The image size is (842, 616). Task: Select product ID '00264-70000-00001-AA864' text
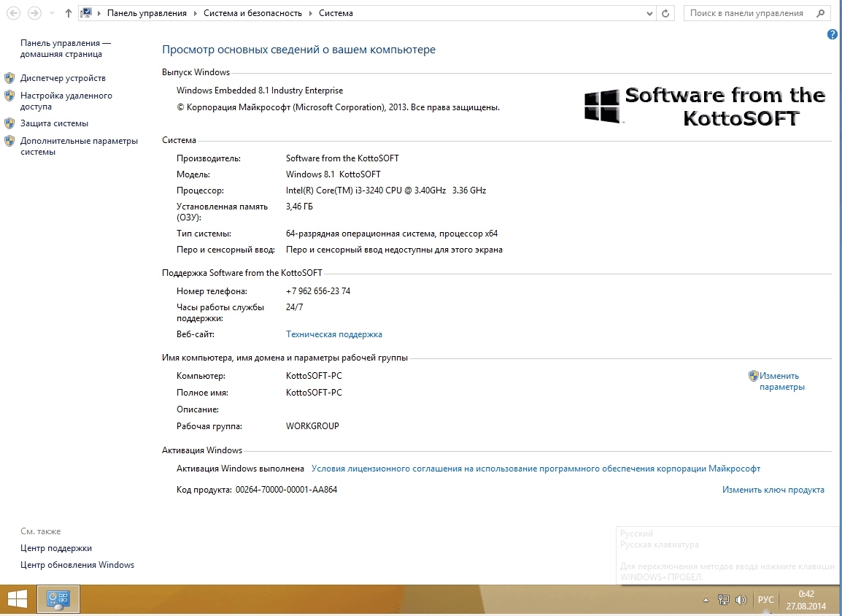click(x=286, y=490)
